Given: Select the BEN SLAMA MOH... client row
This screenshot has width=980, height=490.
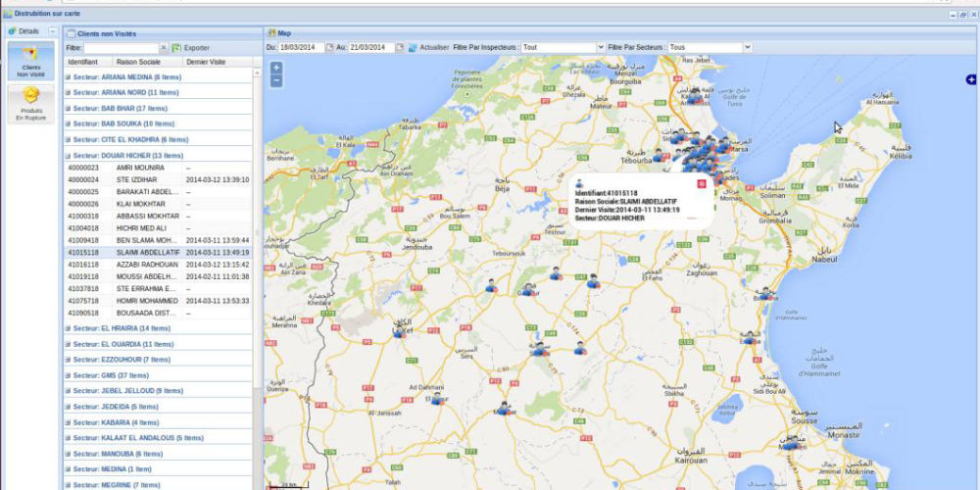Looking at the screenshot, I should [147, 239].
